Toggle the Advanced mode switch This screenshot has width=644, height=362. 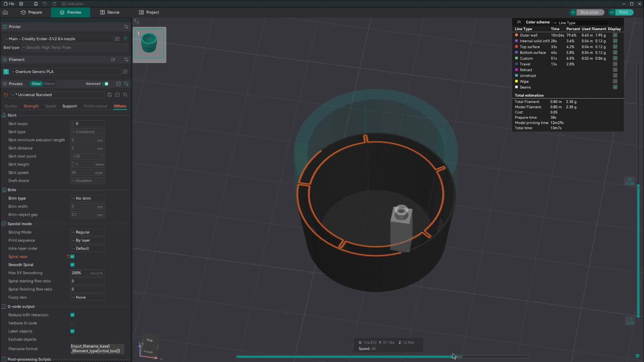click(x=106, y=84)
